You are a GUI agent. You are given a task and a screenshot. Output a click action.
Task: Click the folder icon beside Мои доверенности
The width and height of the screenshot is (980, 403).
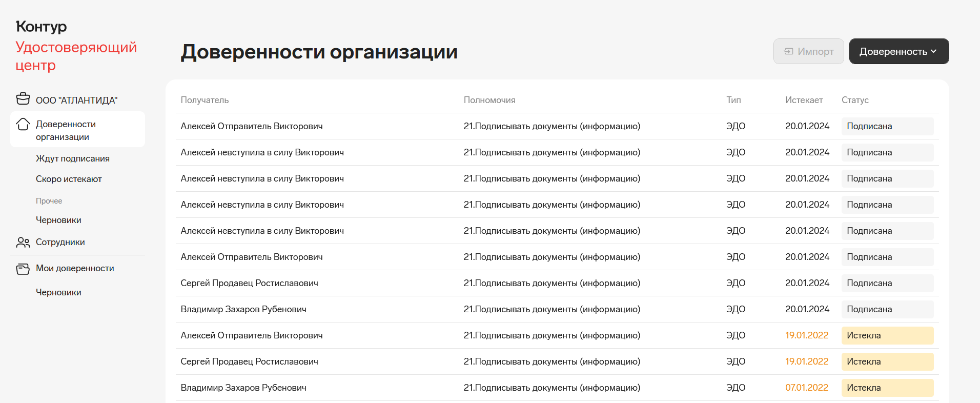point(23,269)
